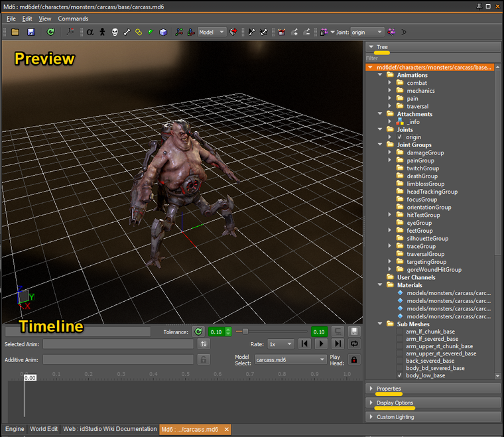Screen dimensions: 504x437
Task: Click the alpha symbol toolbar icon
Action: (x=90, y=32)
